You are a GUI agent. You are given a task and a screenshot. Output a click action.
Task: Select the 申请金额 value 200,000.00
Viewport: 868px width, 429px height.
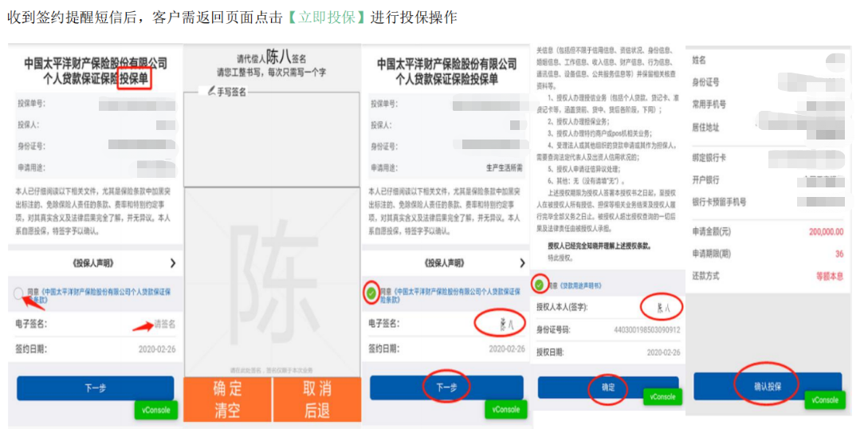[826, 231]
